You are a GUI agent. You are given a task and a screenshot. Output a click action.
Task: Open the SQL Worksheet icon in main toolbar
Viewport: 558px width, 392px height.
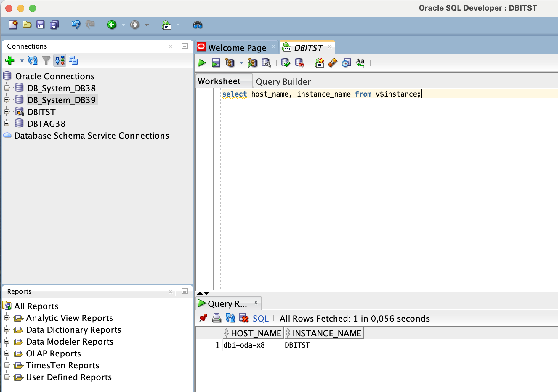(x=166, y=25)
